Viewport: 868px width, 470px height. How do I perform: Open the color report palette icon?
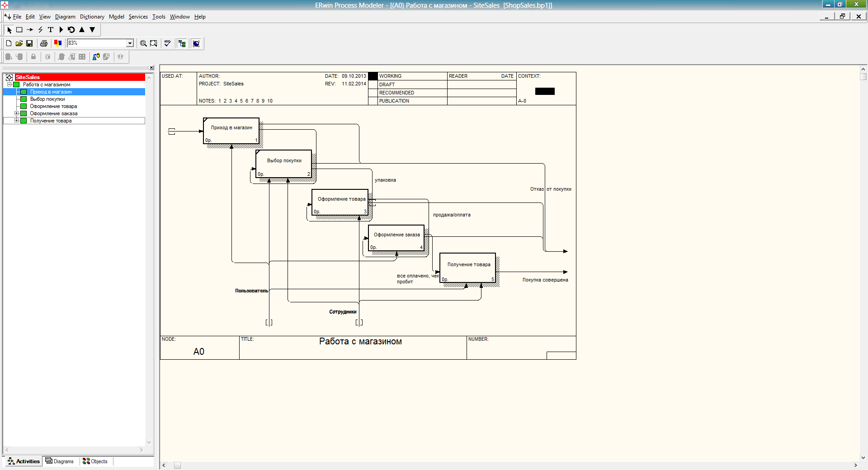click(58, 43)
